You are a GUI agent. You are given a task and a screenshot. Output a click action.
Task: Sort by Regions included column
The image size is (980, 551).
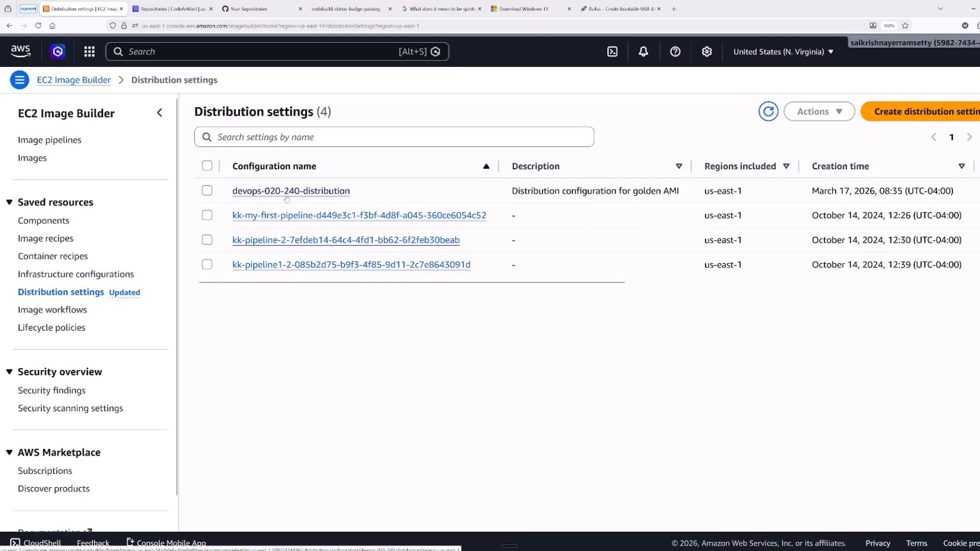[x=786, y=166]
